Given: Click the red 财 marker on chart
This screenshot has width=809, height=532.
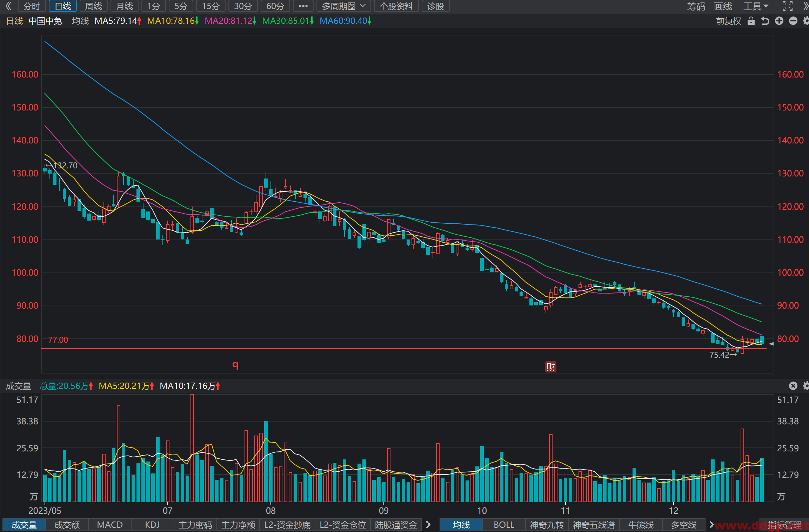Looking at the screenshot, I should pos(551,367).
